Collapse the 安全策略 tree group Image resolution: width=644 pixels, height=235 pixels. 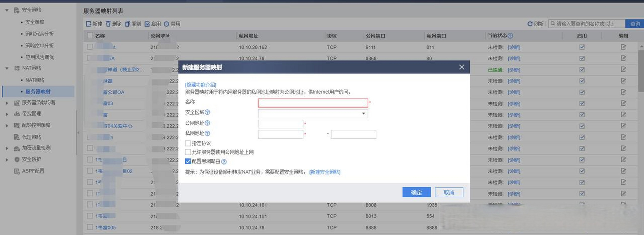click(7, 10)
